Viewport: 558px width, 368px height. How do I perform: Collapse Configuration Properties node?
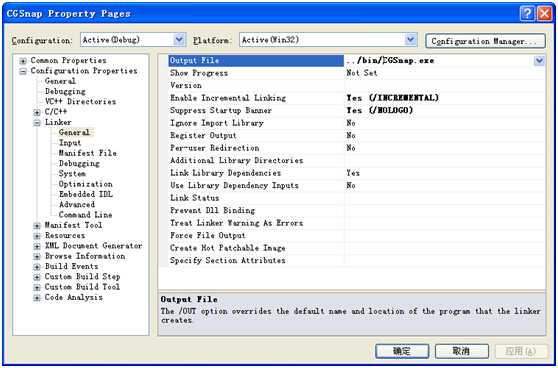click(x=23, y=71)
